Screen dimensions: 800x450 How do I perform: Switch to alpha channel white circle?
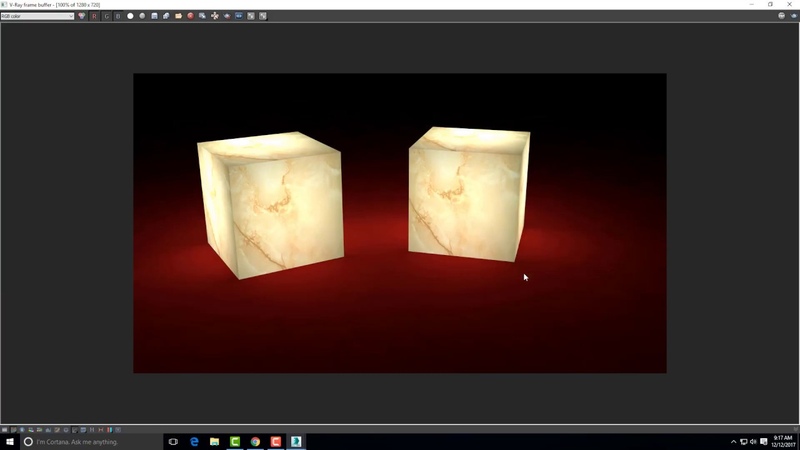(x=130, y=16)
